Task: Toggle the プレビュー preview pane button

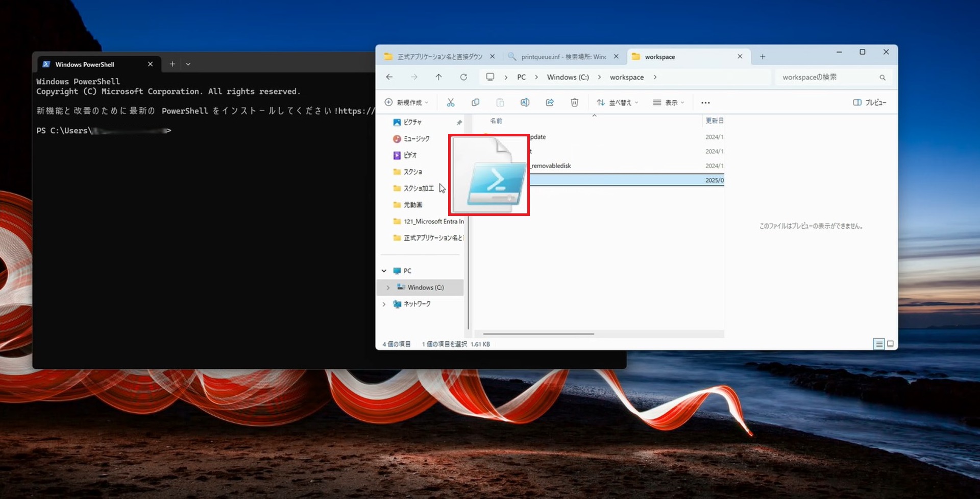Action: [x=870, y=103]
